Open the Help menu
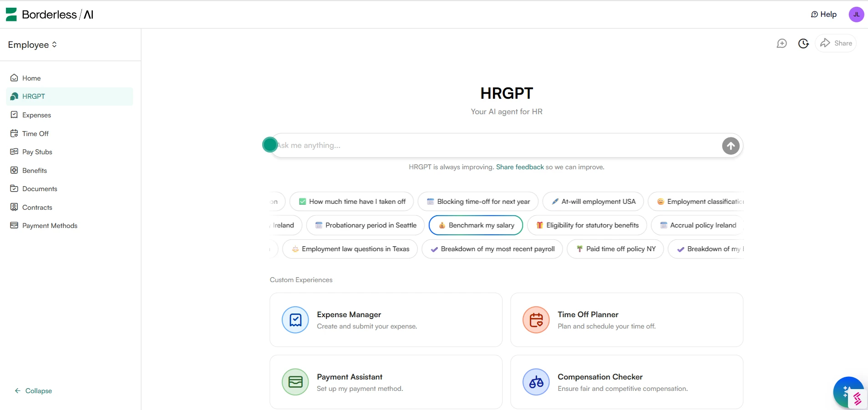This screenshot has height=410, width=868. click(824, 15)
